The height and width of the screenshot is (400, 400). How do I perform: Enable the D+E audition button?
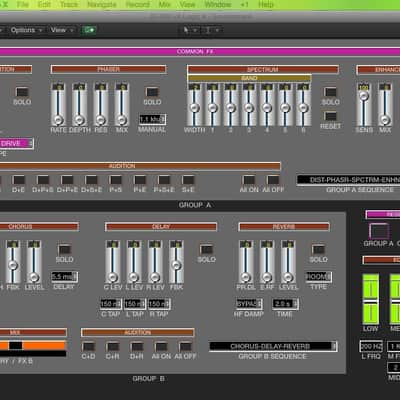(x=18, y=180)
